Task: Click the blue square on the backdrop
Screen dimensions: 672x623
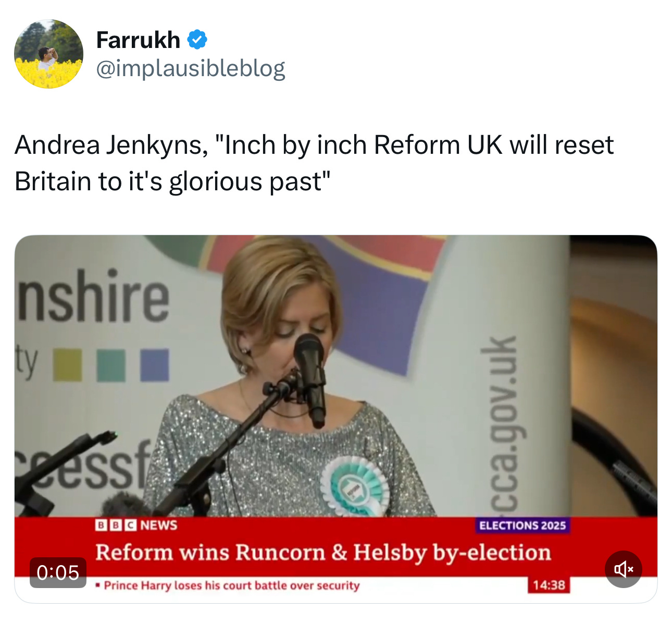Action: (154, 365)
